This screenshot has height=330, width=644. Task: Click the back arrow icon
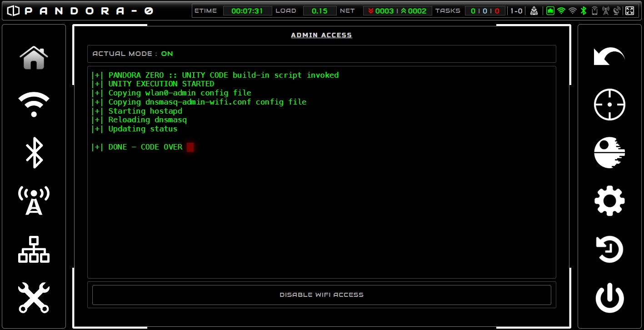(x=609, y=57)
